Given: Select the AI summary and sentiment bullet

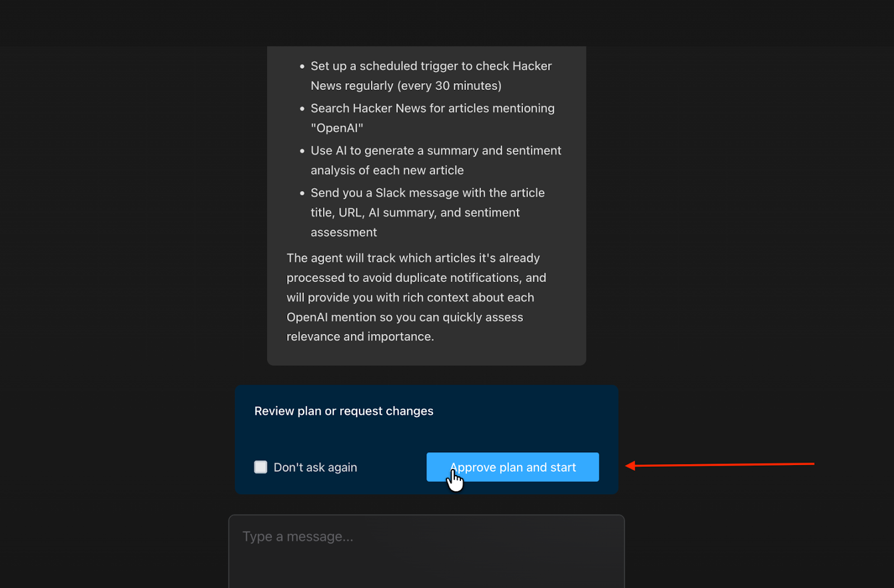Looking at the screenshot, I should point(435,160).
